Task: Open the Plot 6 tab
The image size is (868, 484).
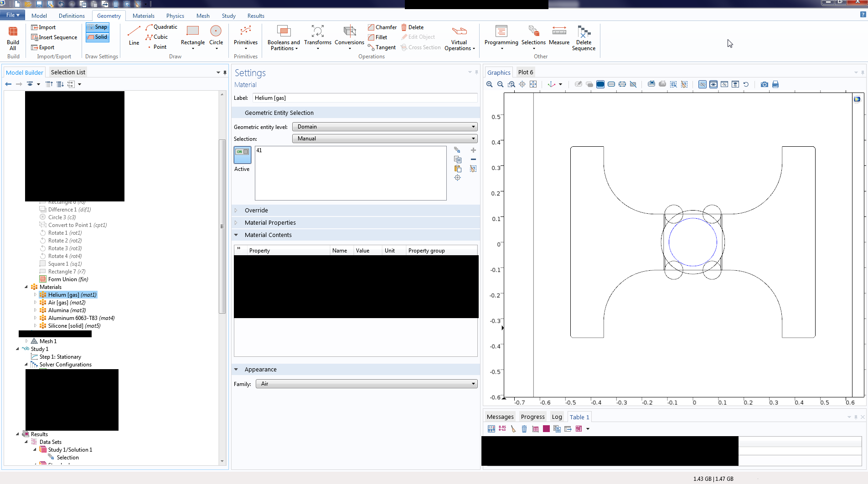Action: tap(525, 72)
